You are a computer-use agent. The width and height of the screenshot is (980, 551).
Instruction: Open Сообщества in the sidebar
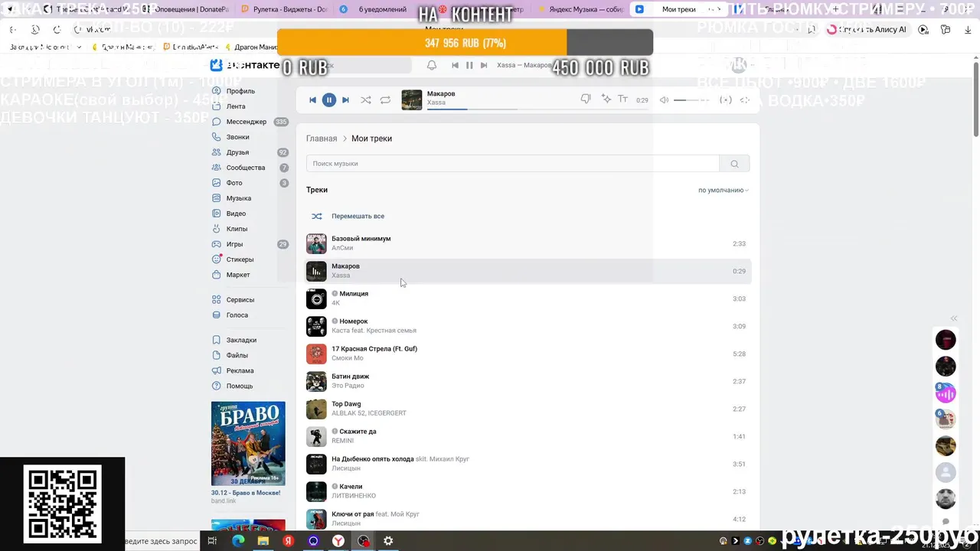(x=246, y=168)
